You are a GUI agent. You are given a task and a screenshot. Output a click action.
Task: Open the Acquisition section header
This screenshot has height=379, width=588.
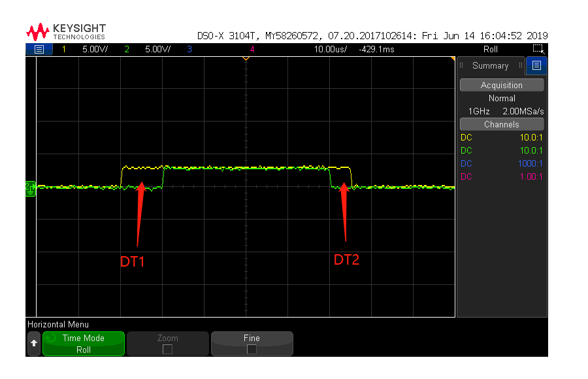point(502,85)
